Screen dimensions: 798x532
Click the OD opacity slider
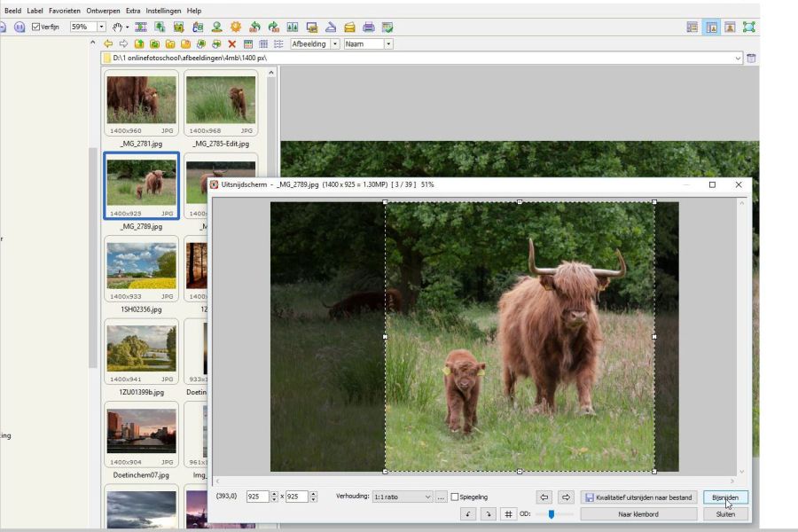coord(552,514)
